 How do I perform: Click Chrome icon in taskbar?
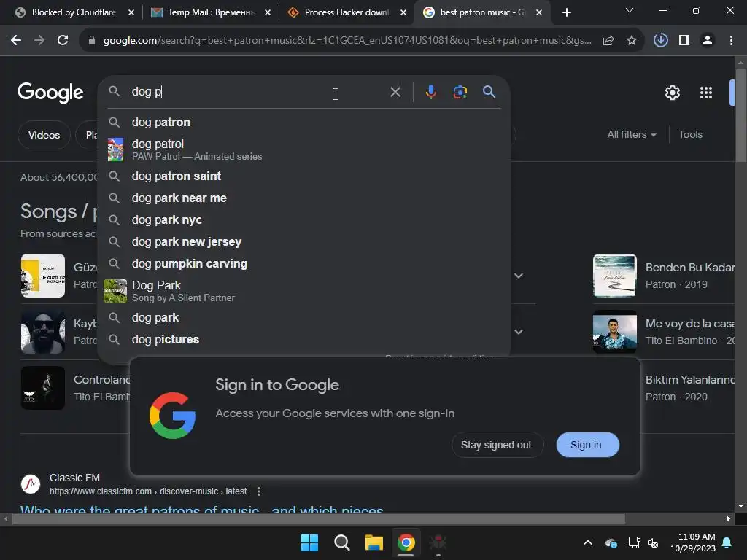click(x=406, y=542)
